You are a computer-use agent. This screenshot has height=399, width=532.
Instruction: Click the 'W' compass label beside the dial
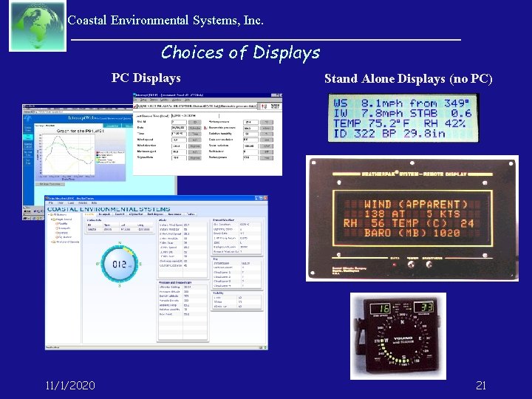(x=98, y=264)
